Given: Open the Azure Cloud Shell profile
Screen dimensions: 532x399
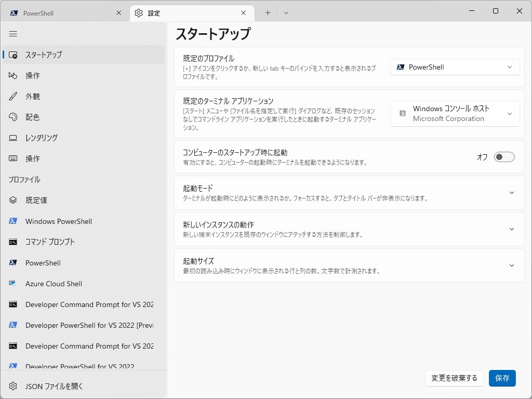Looking at the screenshot, I should tap(54, 284).
